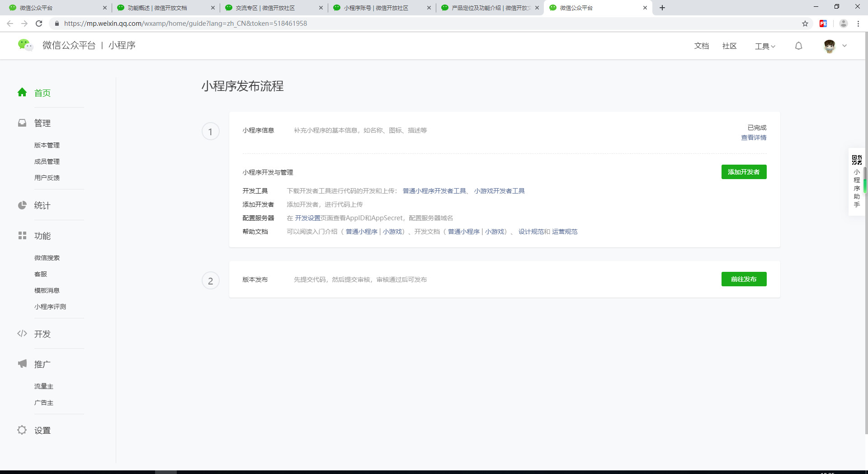The height and width of the screenshot is (474, 868).
Task: Click the 推广 megaphone icon
Action: (22, 364)
